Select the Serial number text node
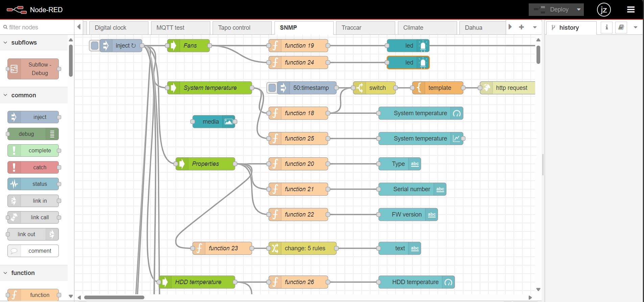 [x=412, y=189]
